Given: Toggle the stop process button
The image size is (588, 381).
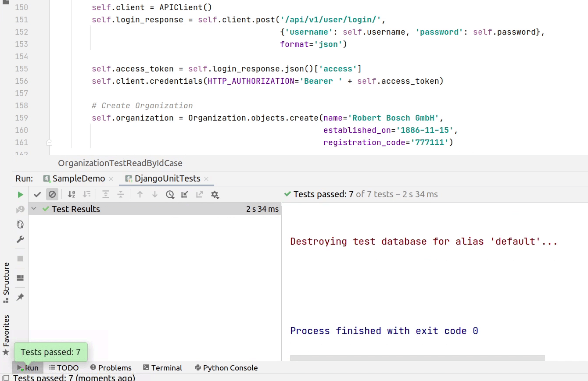Looking at the screenshot, I should click(x=20, y=259).
